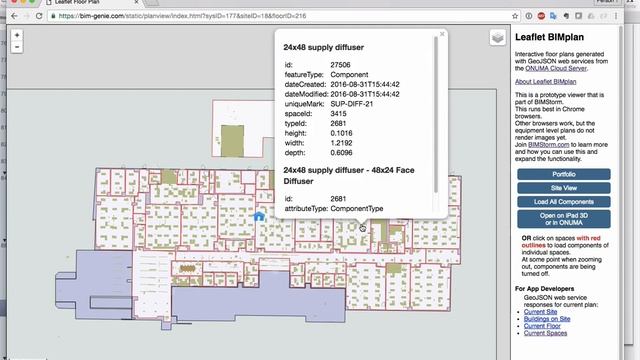This screenshot has height=360, width=640.
Task: Click the height value 0.1016
Action: point(341,133)
